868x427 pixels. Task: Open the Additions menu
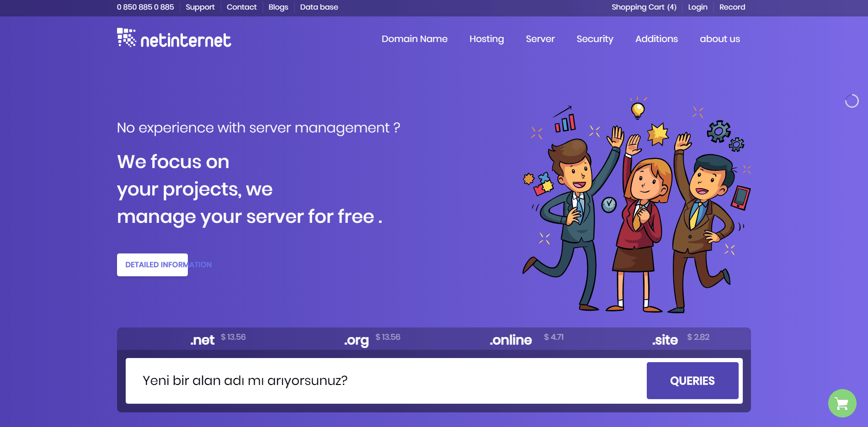[656, 39]
